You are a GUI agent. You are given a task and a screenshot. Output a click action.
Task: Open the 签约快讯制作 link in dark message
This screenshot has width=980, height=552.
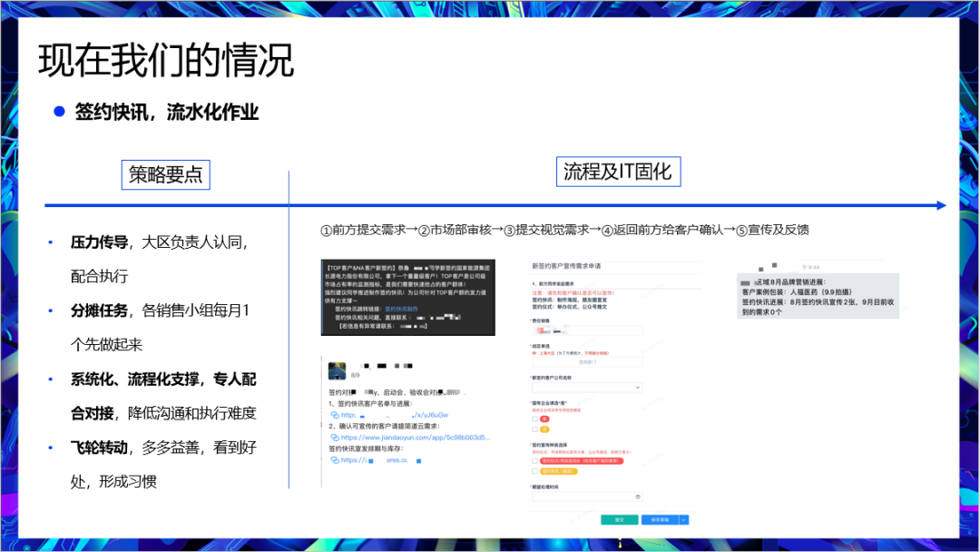tap(401, 309)
